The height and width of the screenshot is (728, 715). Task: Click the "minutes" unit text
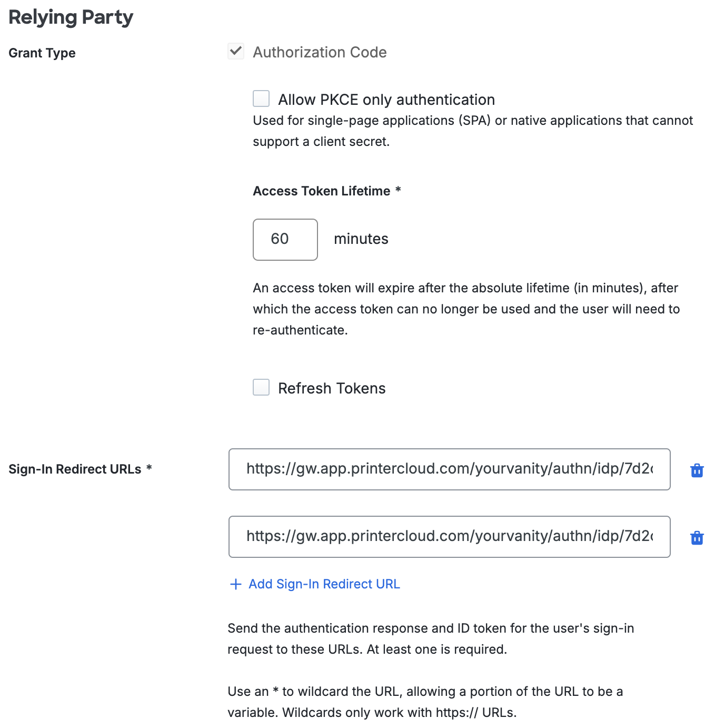click(361, 239)
